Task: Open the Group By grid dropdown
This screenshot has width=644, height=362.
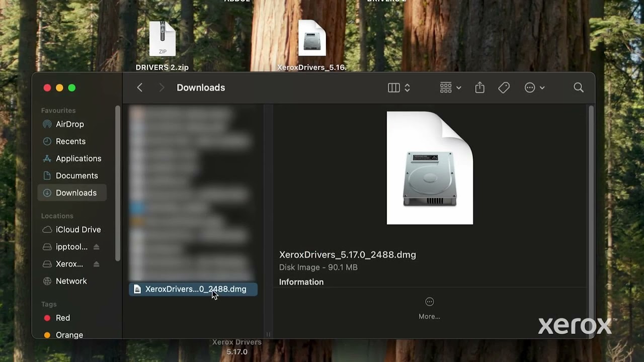Action: pos(450,88)
